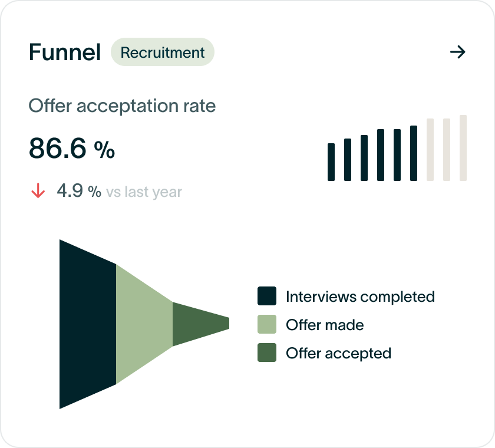Toggle the Offer accepted legend label
Image resolution: width=495 pixels, height=448 pixels.
(338, 353)
